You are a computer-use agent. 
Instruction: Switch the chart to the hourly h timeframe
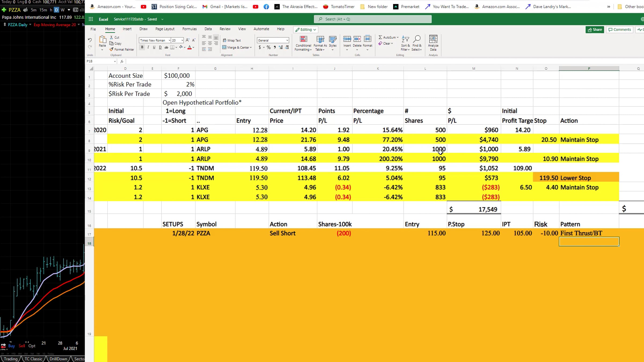[51, 10]
